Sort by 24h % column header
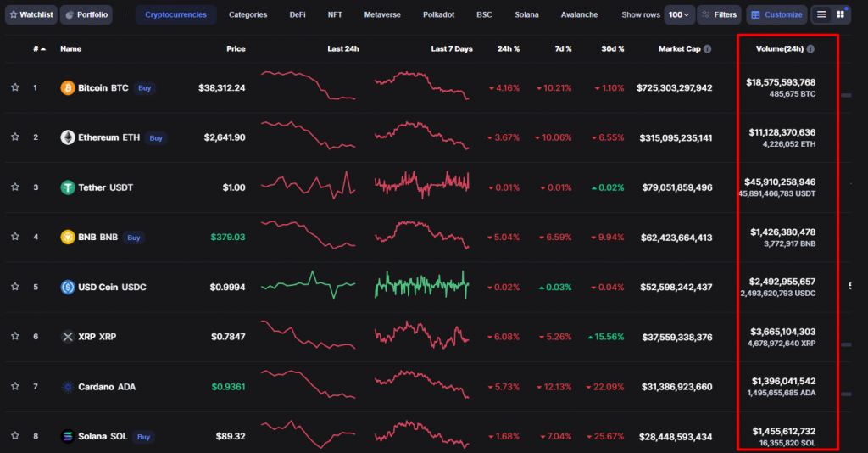 pos(509,48)
